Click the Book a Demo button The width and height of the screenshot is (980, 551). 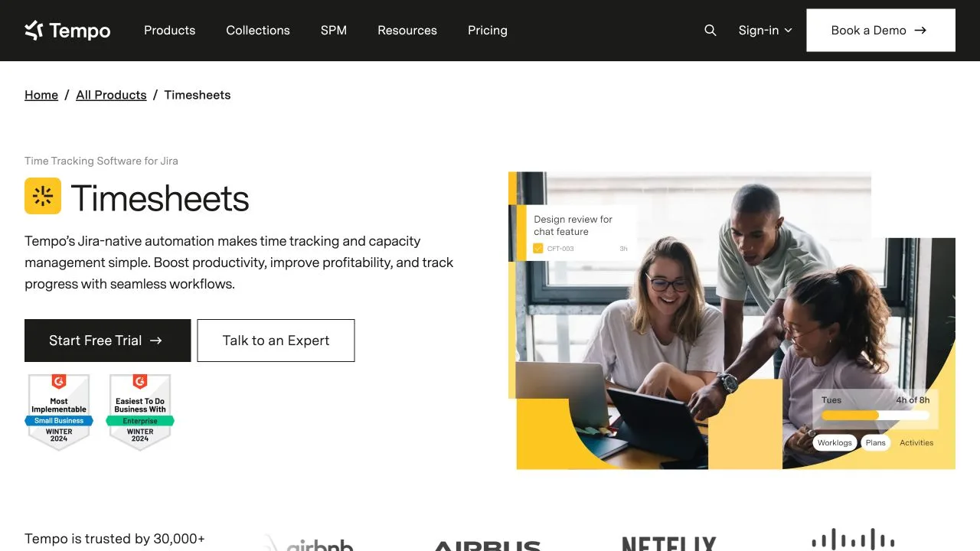click(880, 31)
